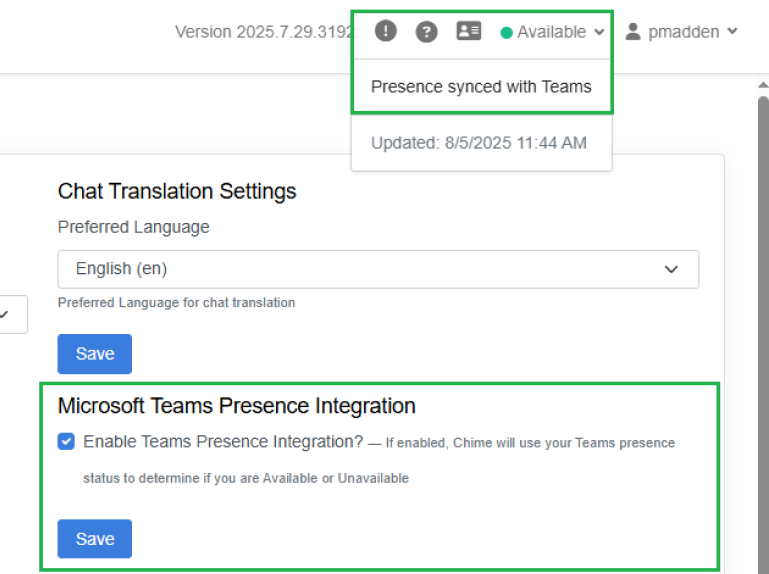Open the partially visible dropdown at left edge
The image size is (769, 574).
click(8, 314)
